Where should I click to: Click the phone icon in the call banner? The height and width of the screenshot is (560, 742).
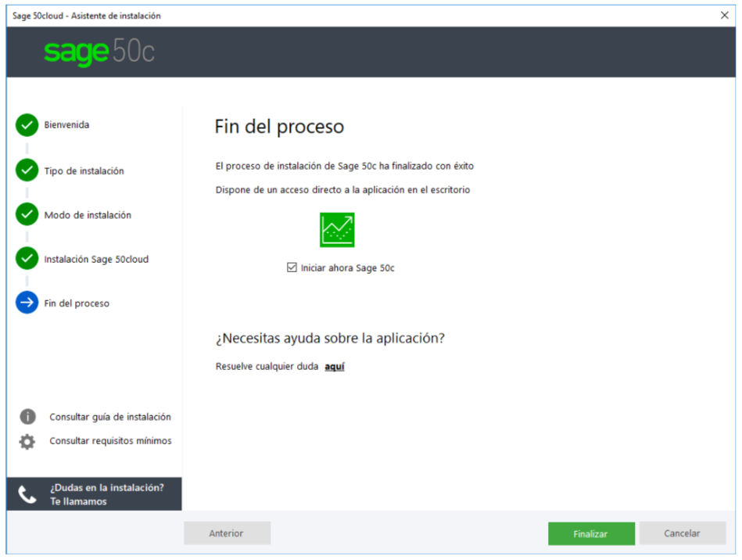click(27, 494)
